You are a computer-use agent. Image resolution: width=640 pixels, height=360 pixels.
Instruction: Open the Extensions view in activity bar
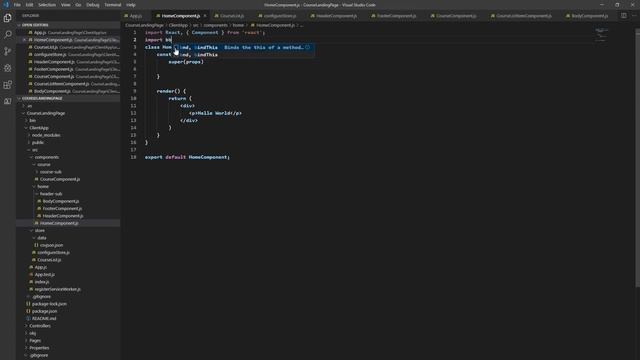(x=8, y=85)
